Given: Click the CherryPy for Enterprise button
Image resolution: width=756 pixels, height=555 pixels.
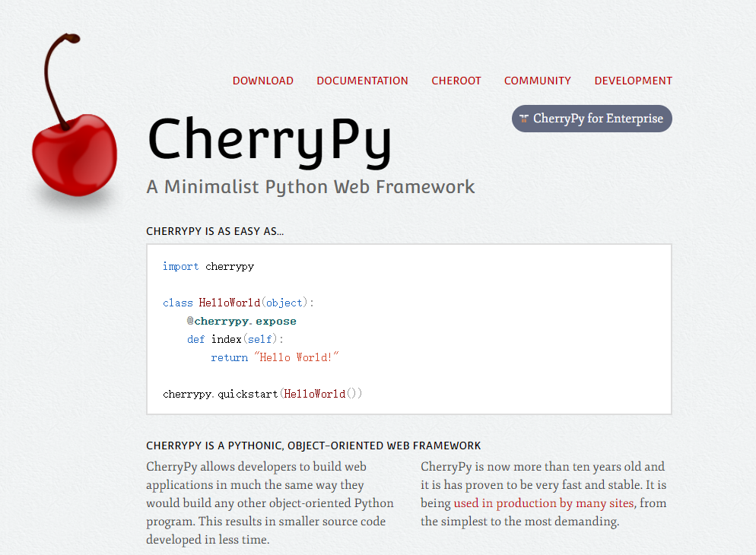Looking at the screenshot, I should coord(592,119).
